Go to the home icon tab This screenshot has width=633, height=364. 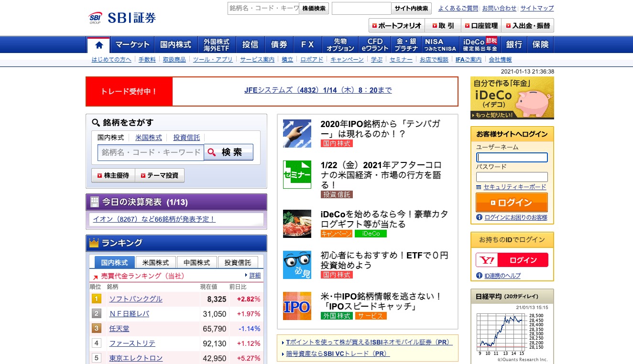tap(99, 45)
